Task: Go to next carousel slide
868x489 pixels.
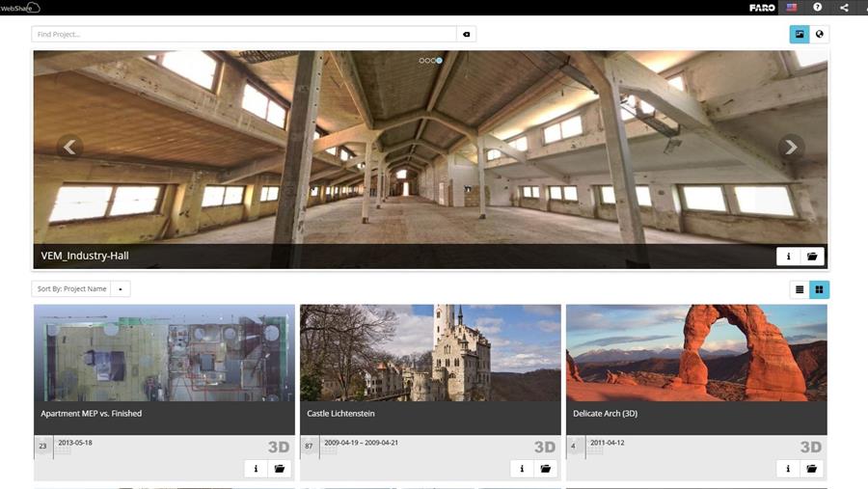Action: point(791,148)
